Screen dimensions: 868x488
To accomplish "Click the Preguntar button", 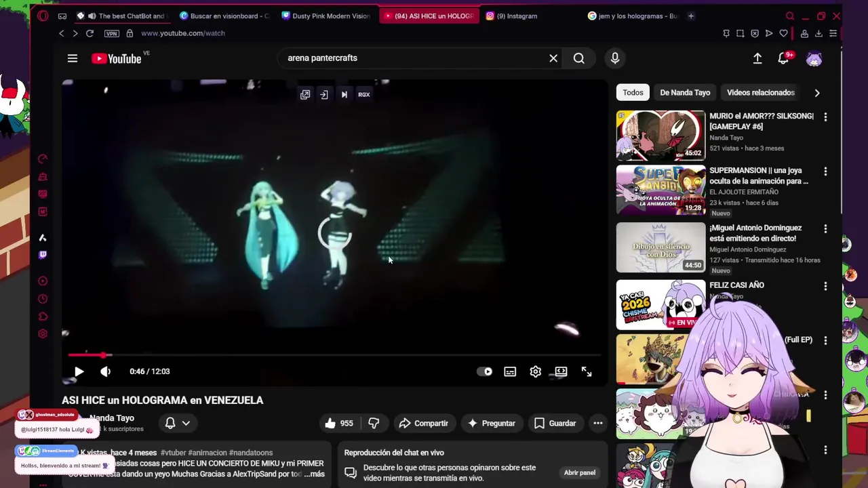I will coord(492,423).
